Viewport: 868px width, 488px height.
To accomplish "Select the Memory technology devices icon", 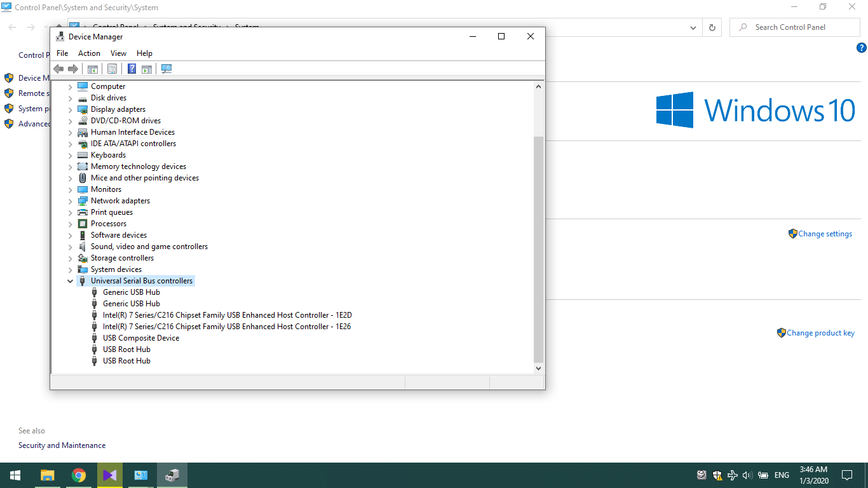I will 83,166.
